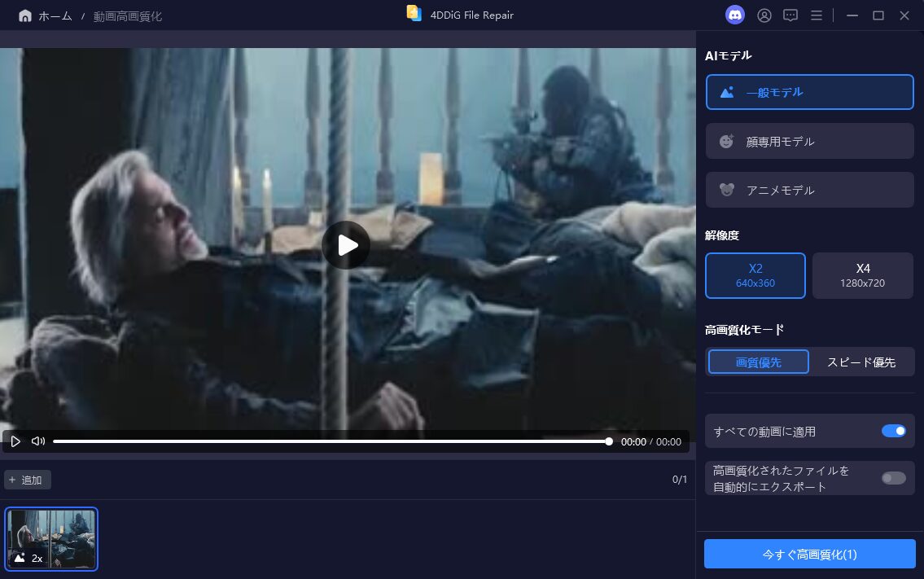Click the small play icon in control bar
The height and width of the screenshot is (579, 924).
pos(15,441)
